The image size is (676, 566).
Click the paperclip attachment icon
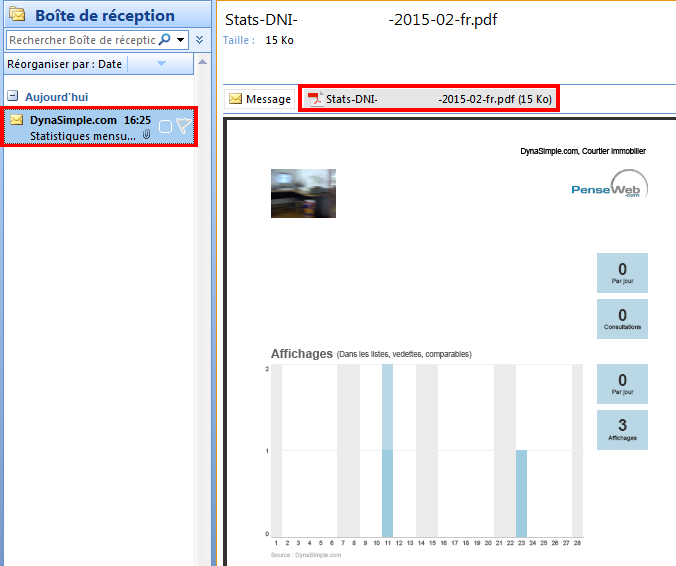[146, 134]
